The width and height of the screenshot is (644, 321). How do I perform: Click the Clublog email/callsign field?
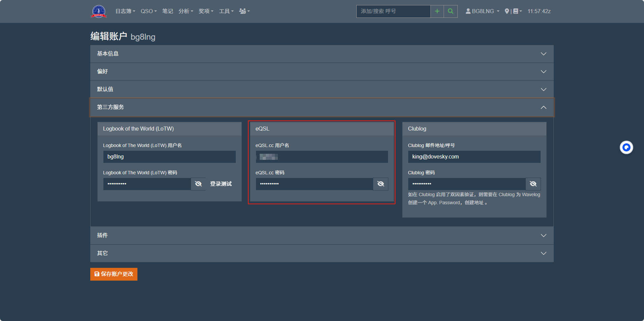[x=474, y=157]
